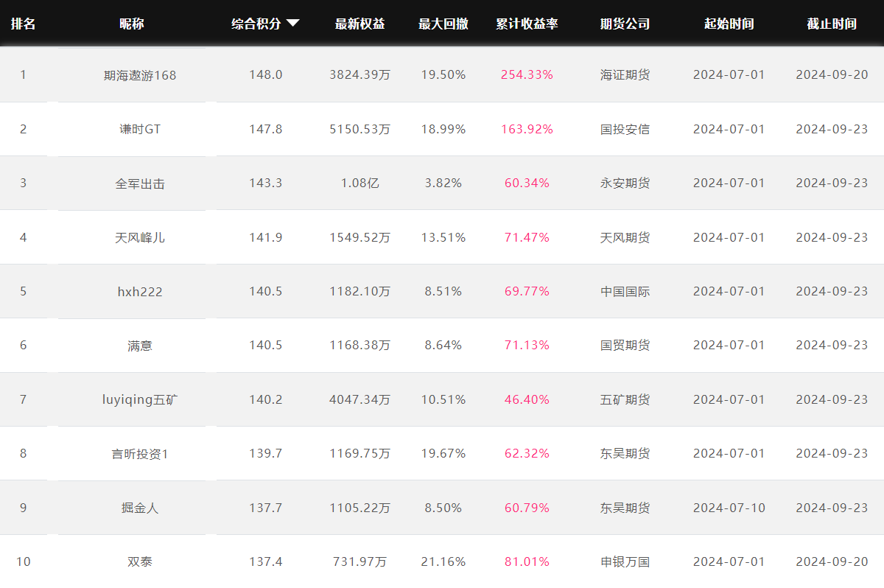The height and width of the screenshot is (588, 884).
Task: Select the 71.47% return value
Action: pos(527,237)
